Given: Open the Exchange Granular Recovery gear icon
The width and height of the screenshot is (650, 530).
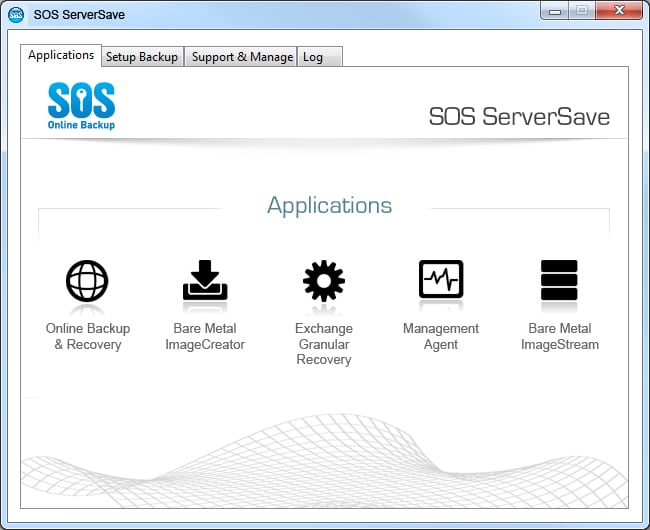Looking at the screenshot, I should (x=324, y=281).
